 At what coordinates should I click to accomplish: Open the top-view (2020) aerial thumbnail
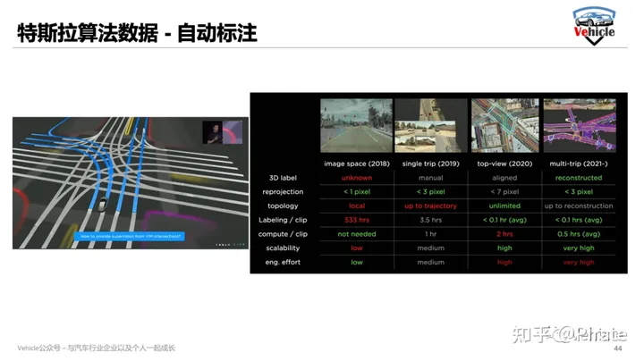[x=504, y=125]
